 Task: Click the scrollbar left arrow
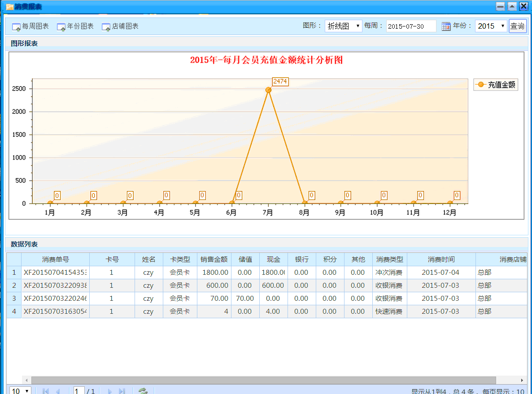point(26,380)
